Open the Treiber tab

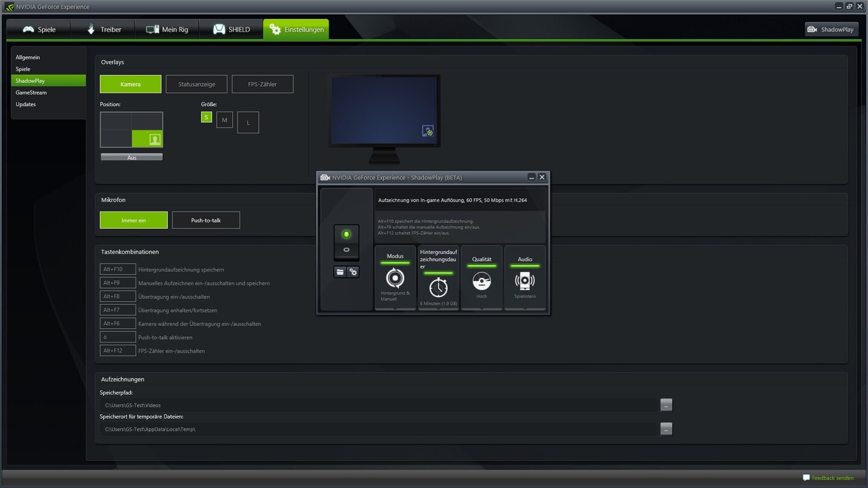(x=102, y=30)
